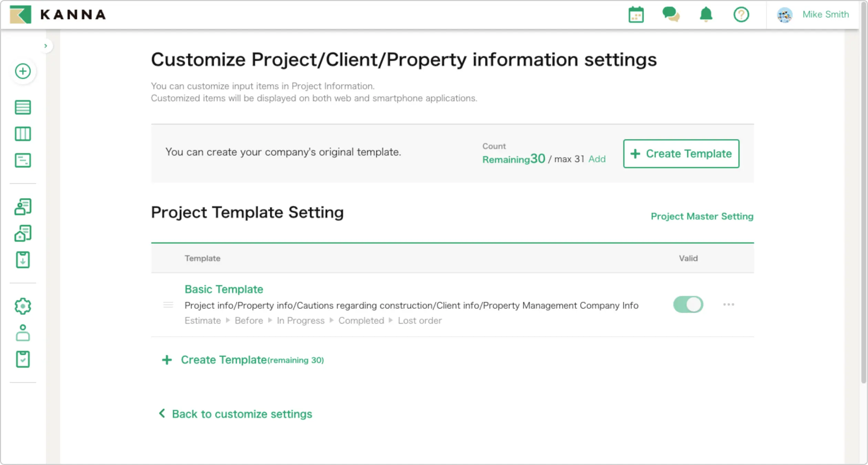Open the member person sidebar icon

23,333
